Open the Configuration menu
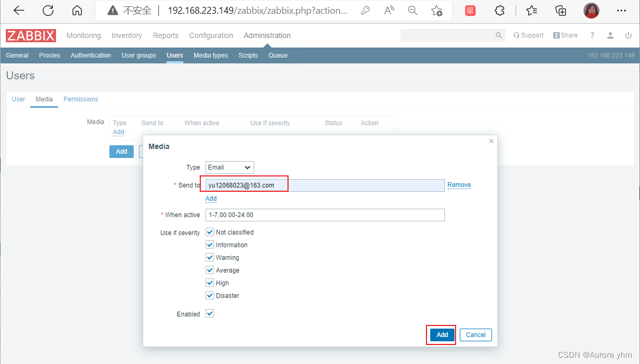Screen dimensions: 640x364 click(x=211, y=35)
